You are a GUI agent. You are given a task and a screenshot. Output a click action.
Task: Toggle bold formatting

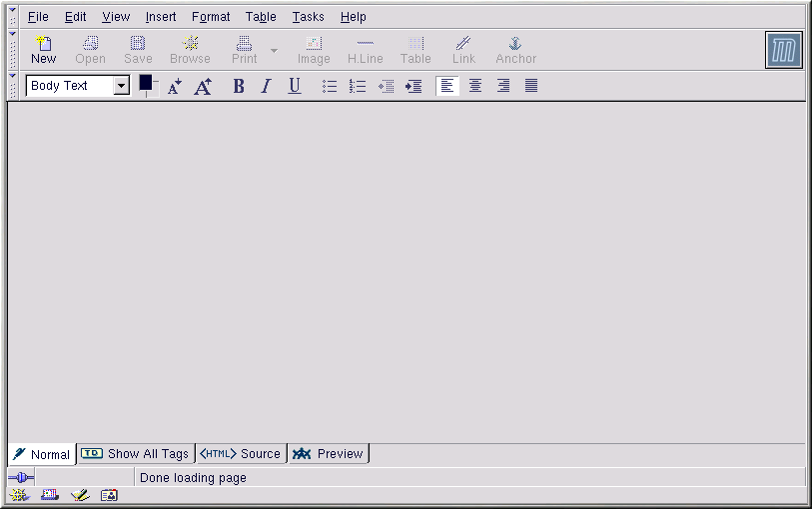pos(239,87)
